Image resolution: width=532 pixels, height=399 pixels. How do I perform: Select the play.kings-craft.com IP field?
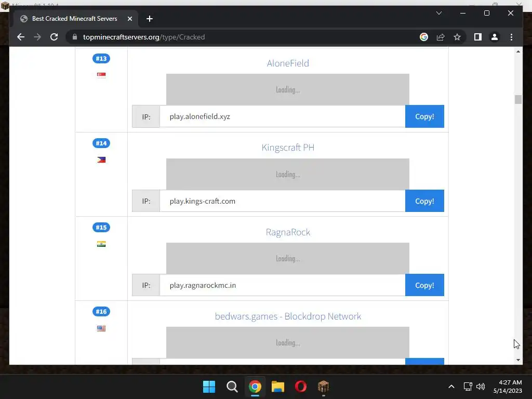tap(282, 201)
